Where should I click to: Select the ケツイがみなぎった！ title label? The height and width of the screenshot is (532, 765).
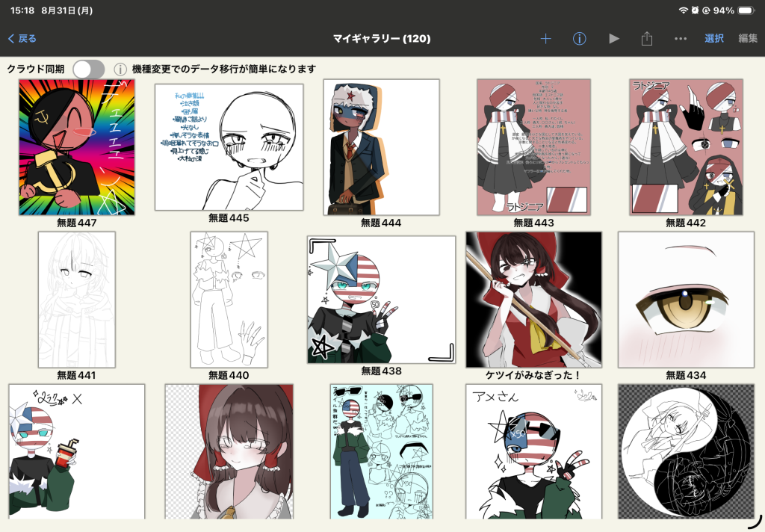pyautogui.click(x=533, y=375)
